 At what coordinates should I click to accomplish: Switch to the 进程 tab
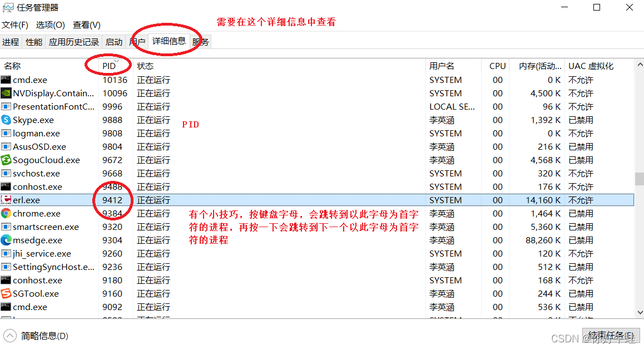[x=11, y=42]
